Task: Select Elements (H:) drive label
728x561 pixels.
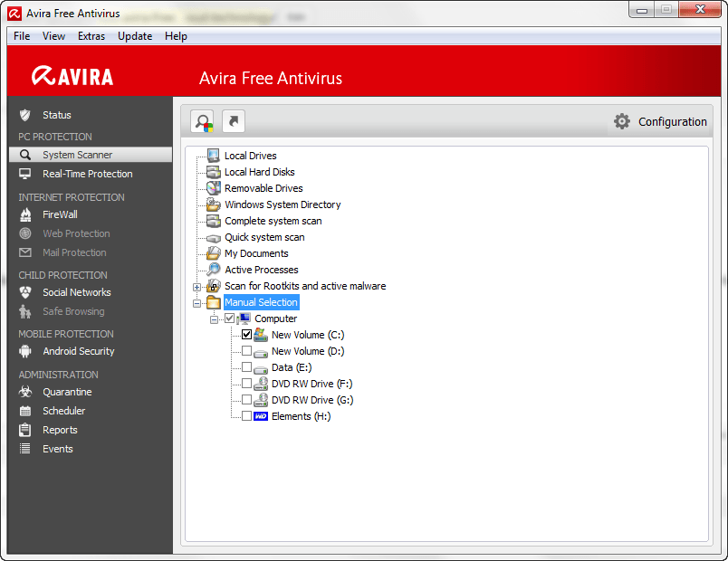Action: [x=302, y=416]
